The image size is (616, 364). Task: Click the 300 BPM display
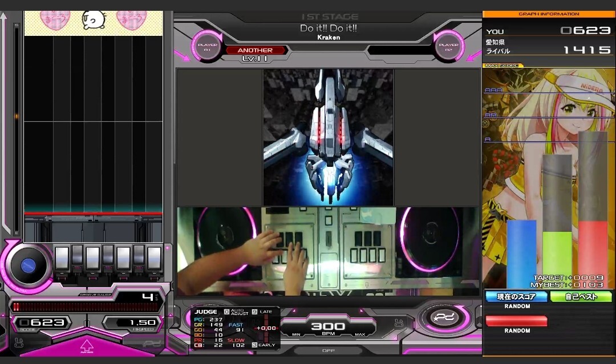click(328, 326)
